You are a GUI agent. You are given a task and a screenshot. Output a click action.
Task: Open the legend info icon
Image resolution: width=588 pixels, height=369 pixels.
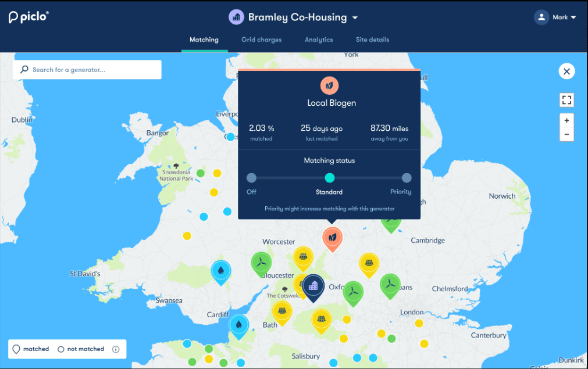pos(116,349)
